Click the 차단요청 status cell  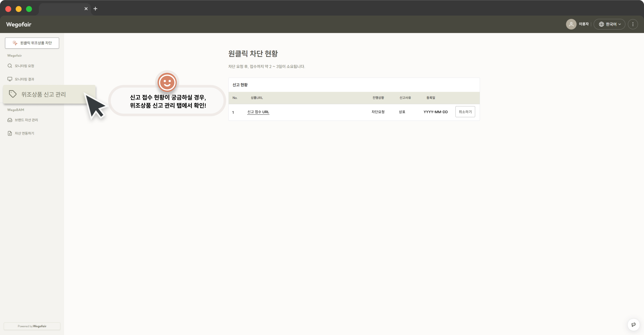378,112
